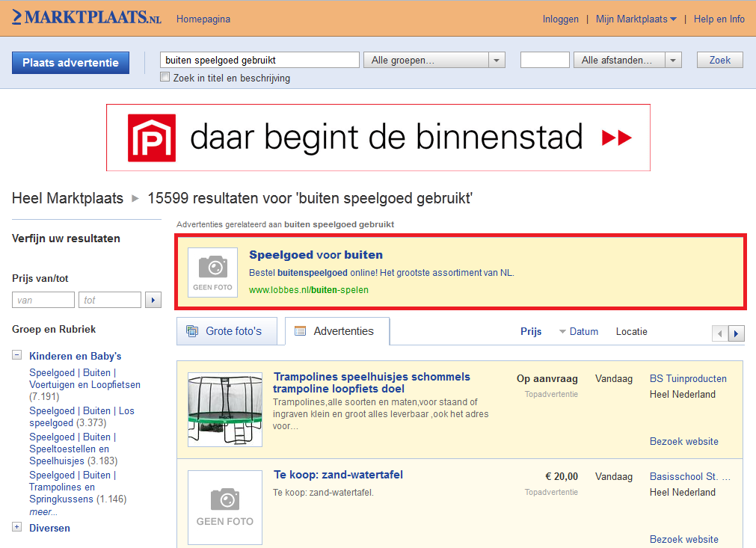This screenshot has height=548, width=756.
Task: Expand the 'Diversen' category
Action: (17, 527)
